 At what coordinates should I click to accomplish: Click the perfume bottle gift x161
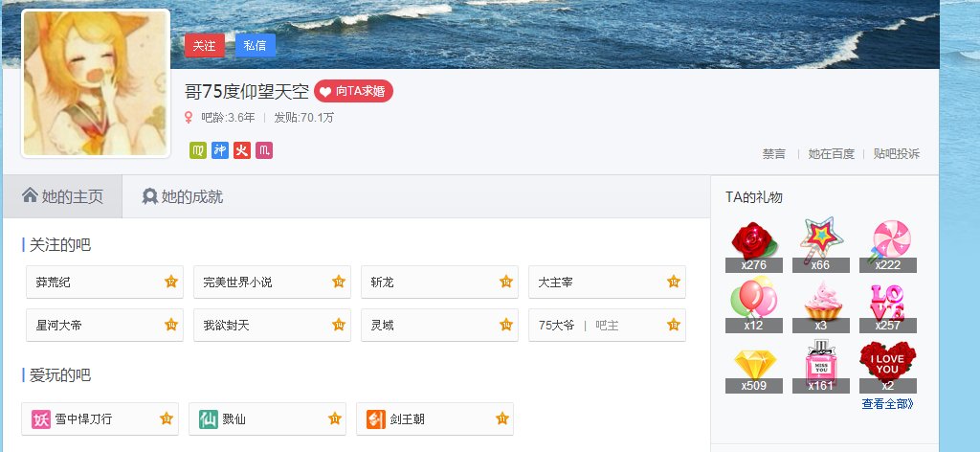(x=820, y=367)
